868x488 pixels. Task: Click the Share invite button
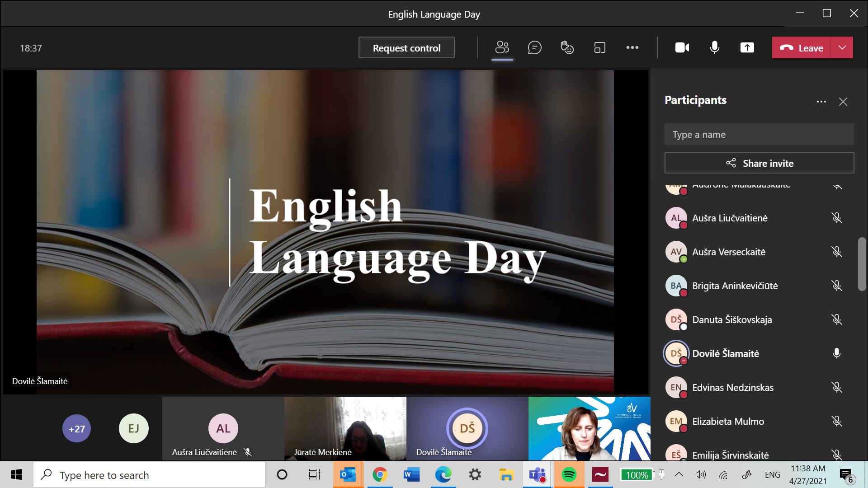[759, 163]
